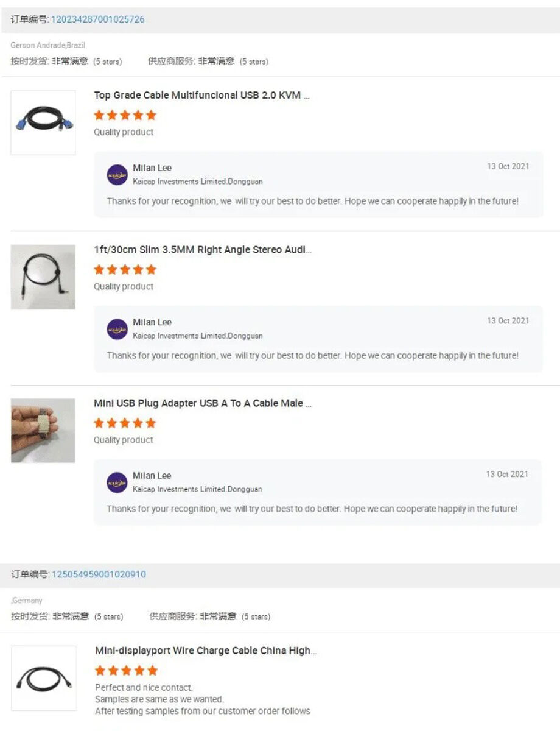Image resolution: width=560 pixels, height=731 pixels.
Task: Click the mini USB plug adapter thumbnail
Action: [43, 431]
